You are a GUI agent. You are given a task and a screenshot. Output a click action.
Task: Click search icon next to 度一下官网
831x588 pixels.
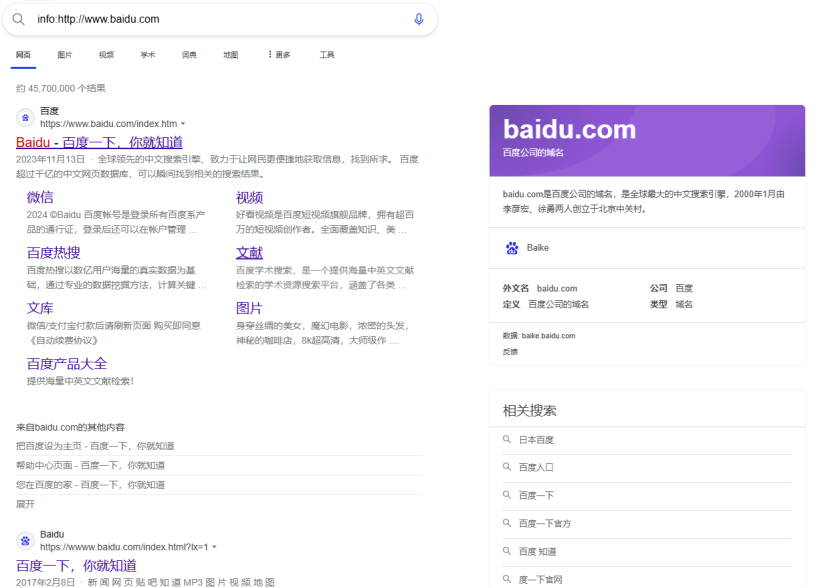point(507,579)
